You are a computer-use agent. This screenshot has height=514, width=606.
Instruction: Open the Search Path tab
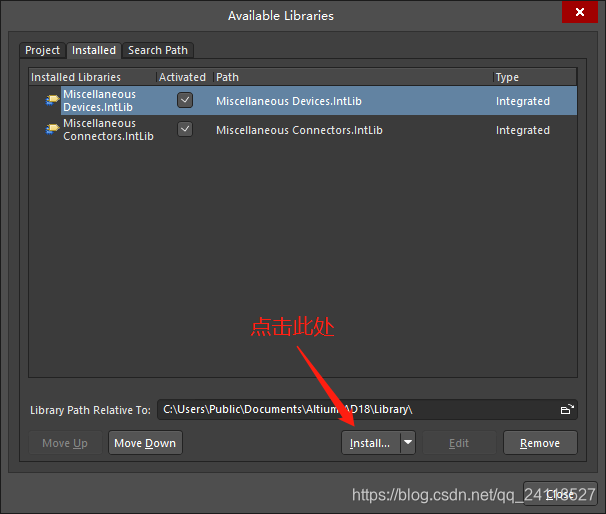pos(158,50)
